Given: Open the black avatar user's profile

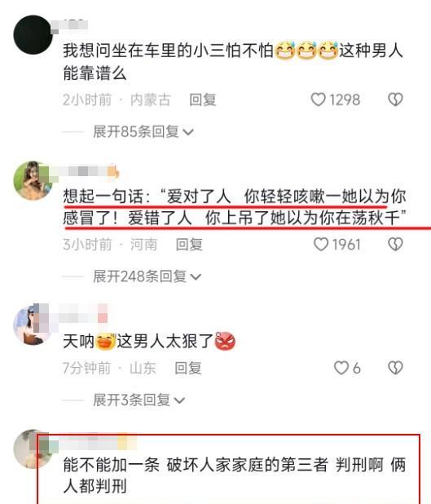Looking at the screenshot, I should pyautogui.click(x=33, y=35).
